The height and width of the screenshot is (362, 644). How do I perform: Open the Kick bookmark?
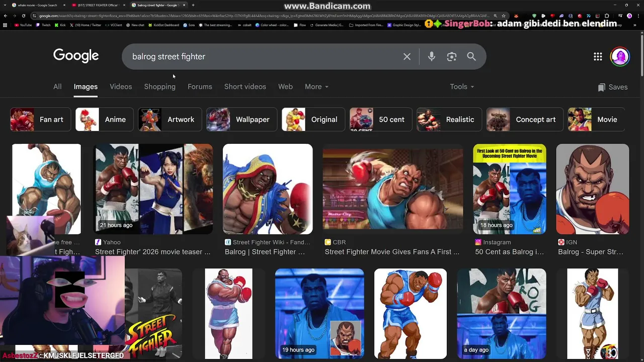[x=60, y=25]
